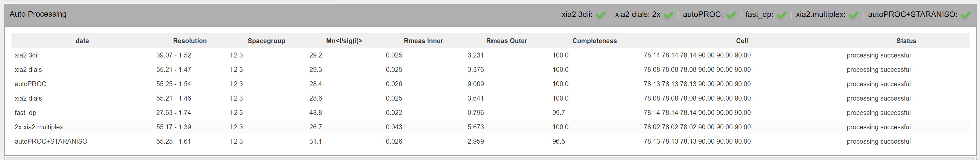Select the fast_dp processing row

[490, 113]
